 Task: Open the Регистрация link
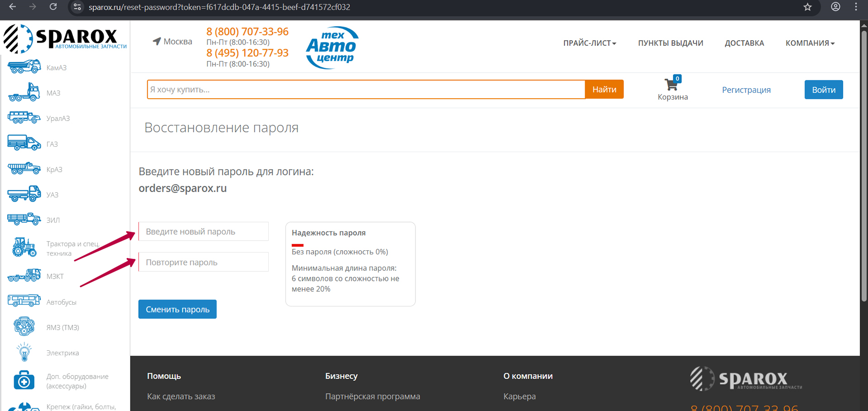[746, 90]
